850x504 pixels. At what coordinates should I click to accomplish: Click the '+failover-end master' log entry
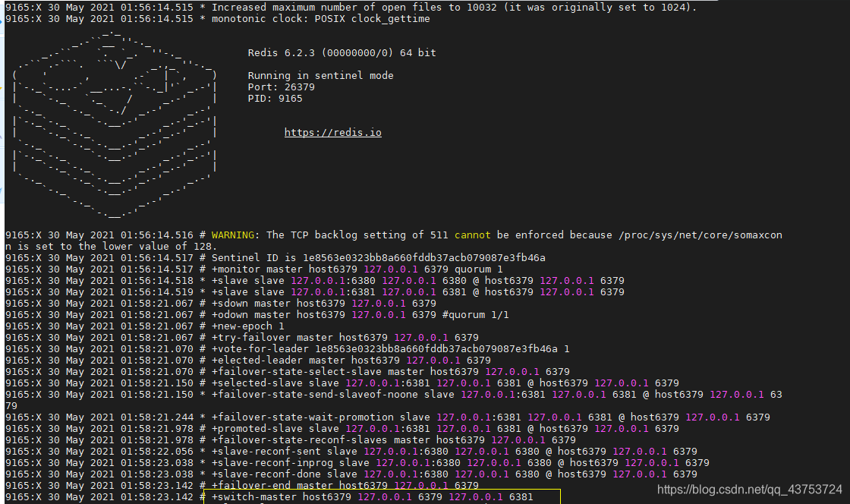tap(242, 486)
